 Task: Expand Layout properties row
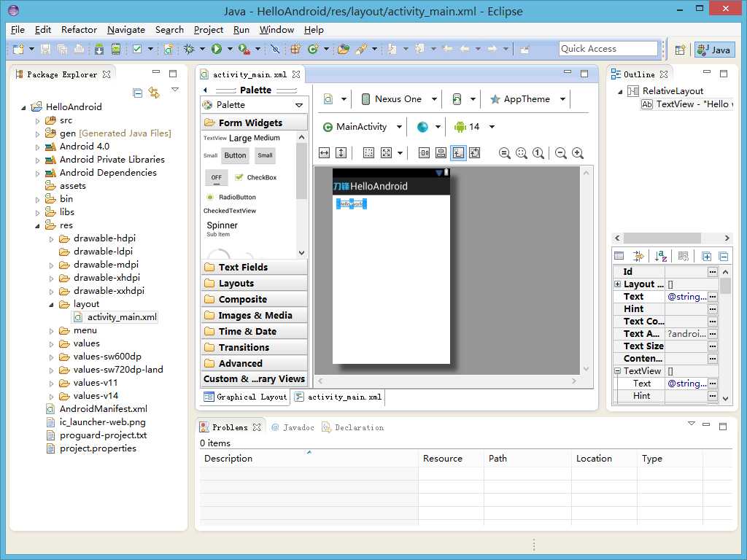617,284
